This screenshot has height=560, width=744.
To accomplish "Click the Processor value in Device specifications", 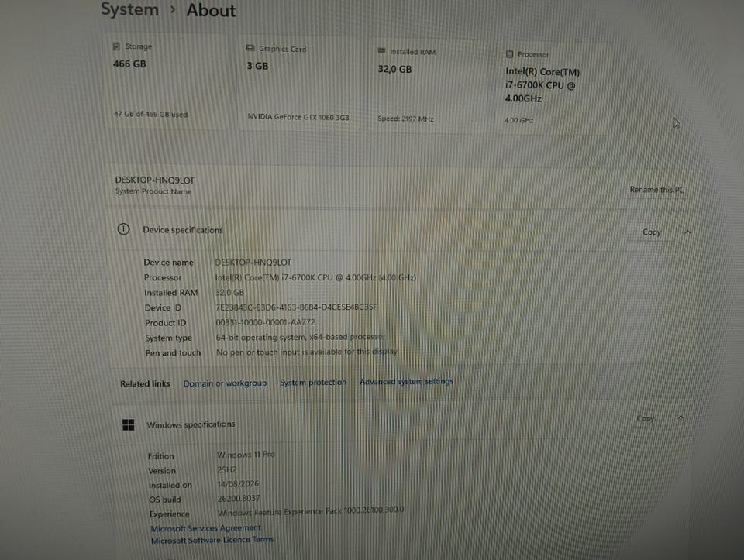I will (x=315, y=277).
